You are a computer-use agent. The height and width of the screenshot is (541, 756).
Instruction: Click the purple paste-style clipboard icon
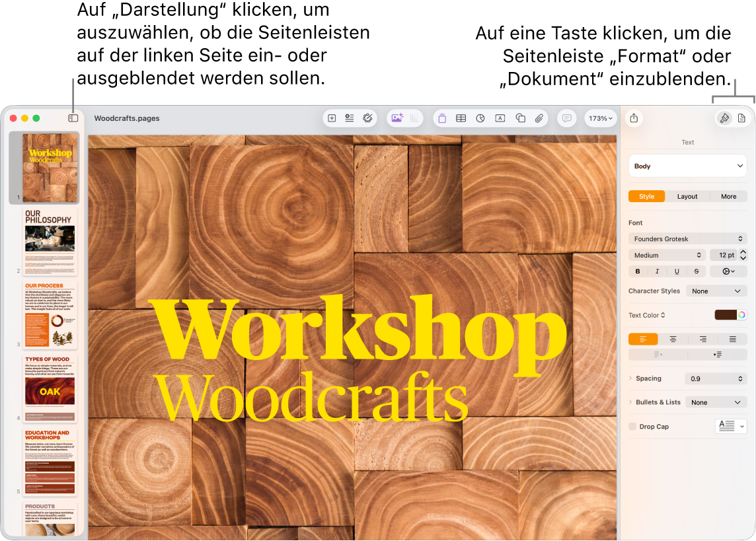(x=442, y=118)
